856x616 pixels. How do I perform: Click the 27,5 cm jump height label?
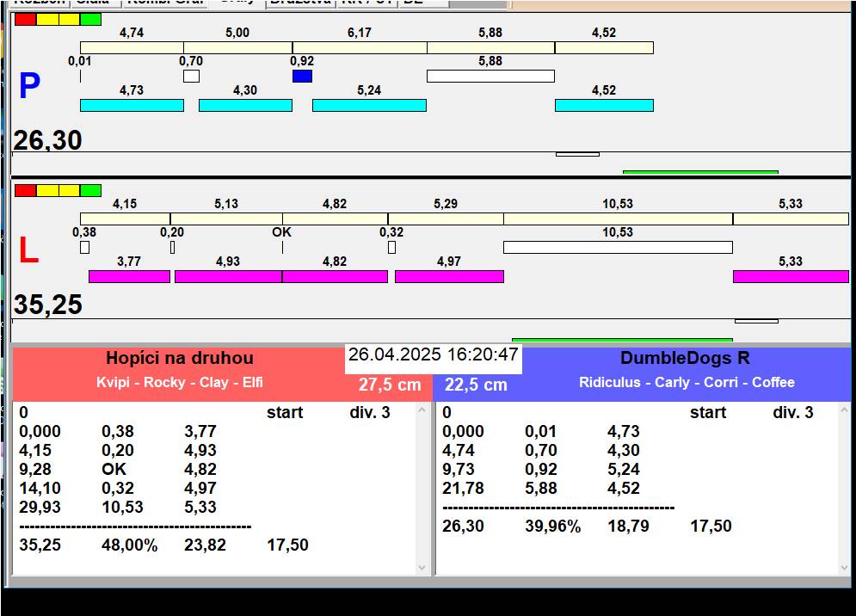[x=390, y=385]
